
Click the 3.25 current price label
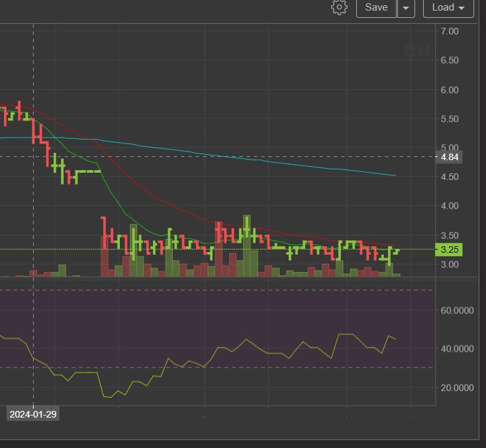(x=449, y=249)
